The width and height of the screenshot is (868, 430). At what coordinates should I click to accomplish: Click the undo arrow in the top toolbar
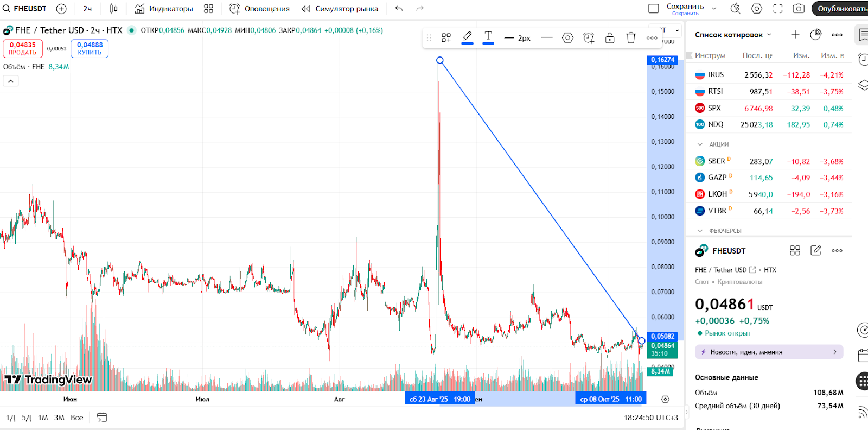(x=399, y=9)
